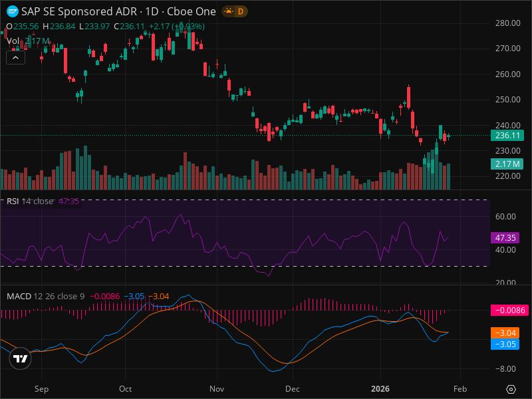Click the last candle on the price chart
This screenshot has height=399, width=532.
448,136
